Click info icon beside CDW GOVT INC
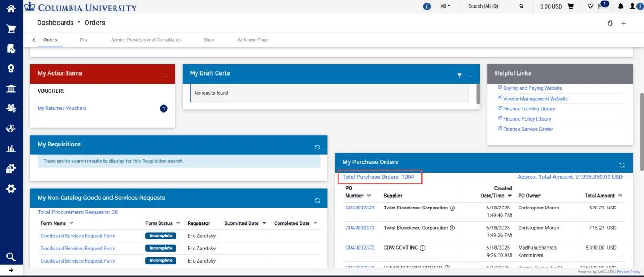The height and width of the screenshot is (277, 644). tap(423, 248)
